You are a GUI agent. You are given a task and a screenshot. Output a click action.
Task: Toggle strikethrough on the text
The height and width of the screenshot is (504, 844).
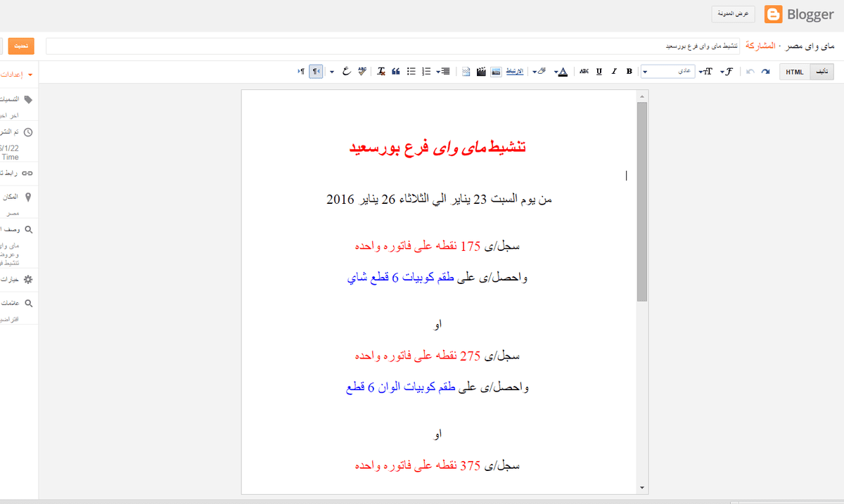583,71
